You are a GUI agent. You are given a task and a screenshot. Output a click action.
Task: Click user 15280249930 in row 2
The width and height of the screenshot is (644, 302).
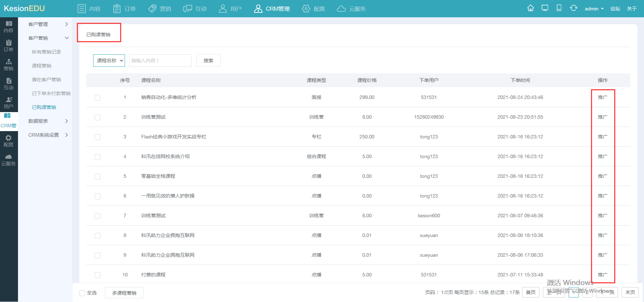tap(429, 117)
